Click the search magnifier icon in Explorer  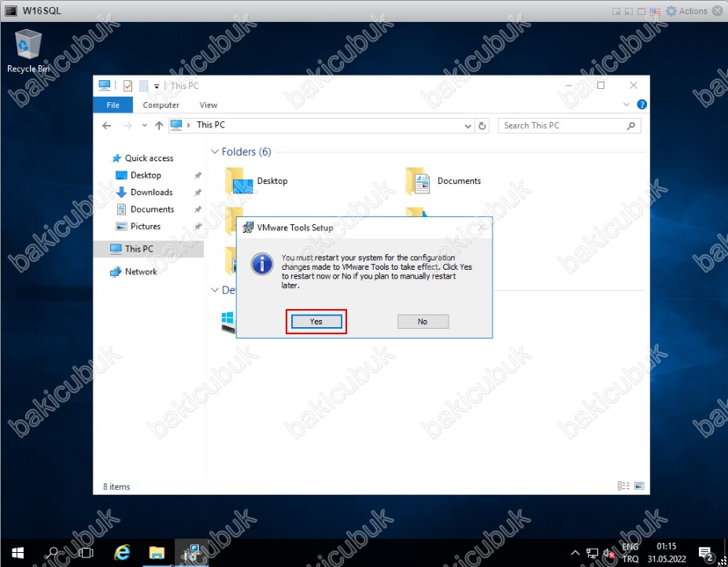tap(631, 126)
